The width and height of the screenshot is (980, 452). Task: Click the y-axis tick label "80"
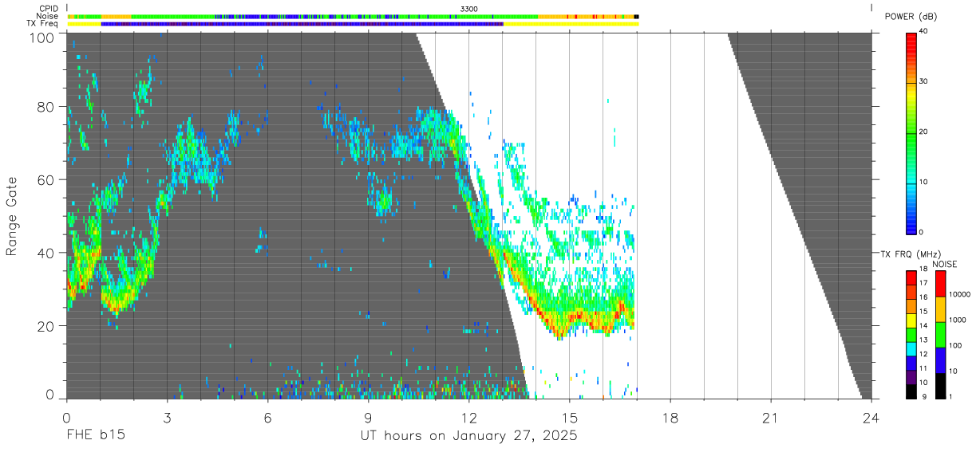tap(45, 107)
